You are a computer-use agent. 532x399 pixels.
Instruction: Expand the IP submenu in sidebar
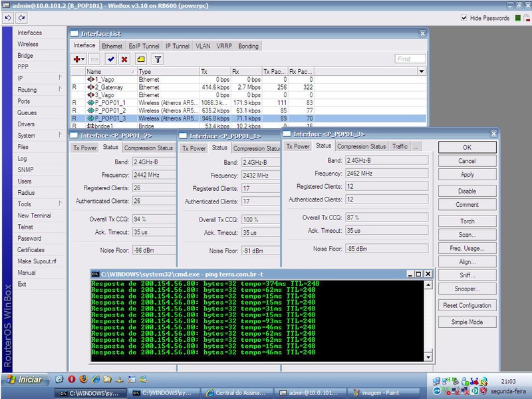(60, 78)
